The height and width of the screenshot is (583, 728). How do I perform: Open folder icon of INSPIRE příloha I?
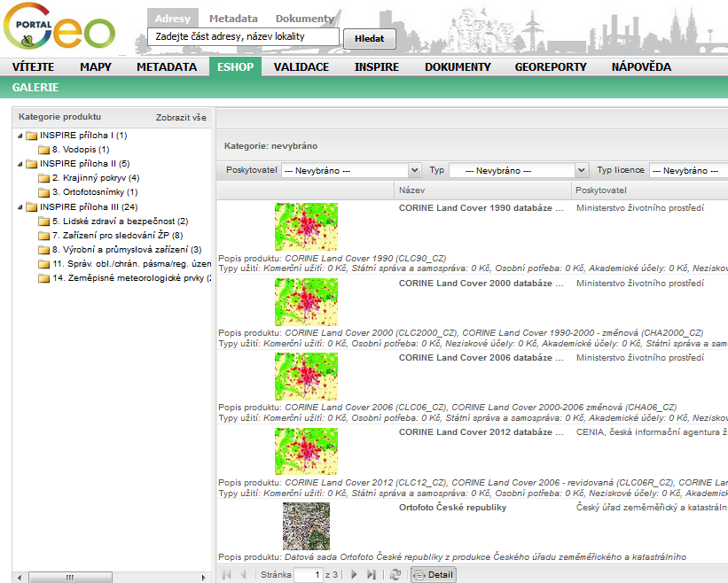(x=32, y=136)
